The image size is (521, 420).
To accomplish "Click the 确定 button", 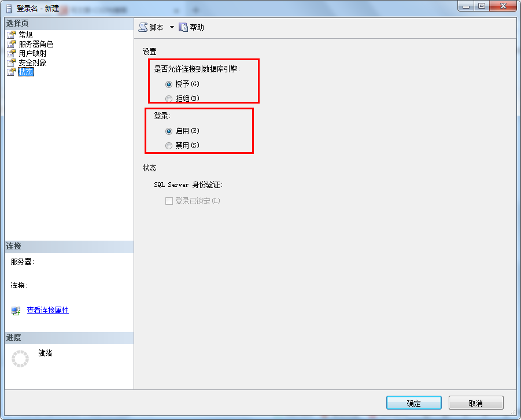I will tap(414, 403).
